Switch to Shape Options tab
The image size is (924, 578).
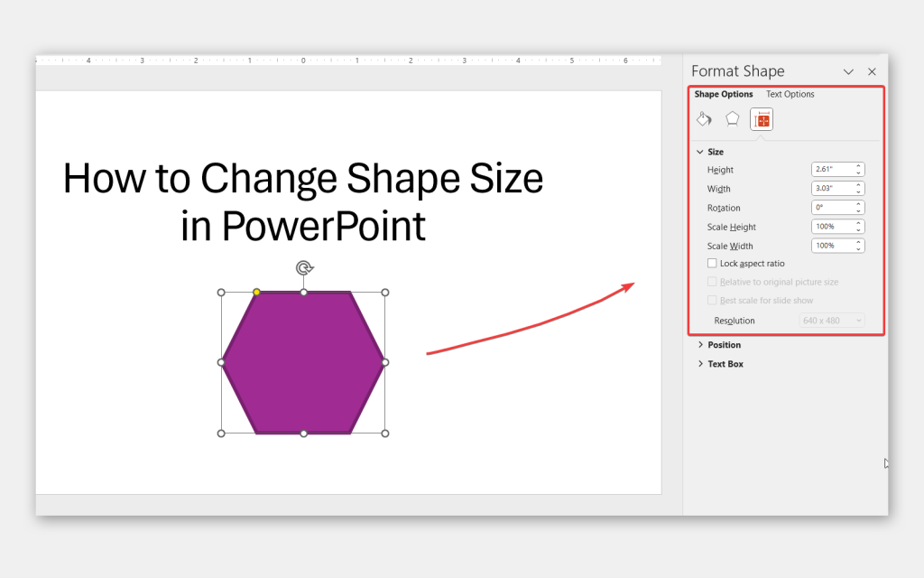coord(723,94)
